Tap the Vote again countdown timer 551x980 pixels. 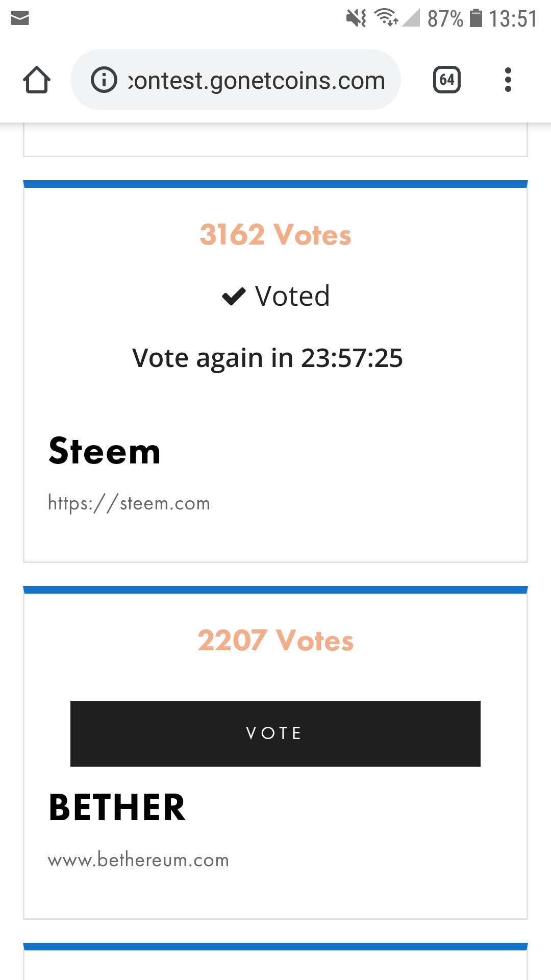tap(267, 358)
